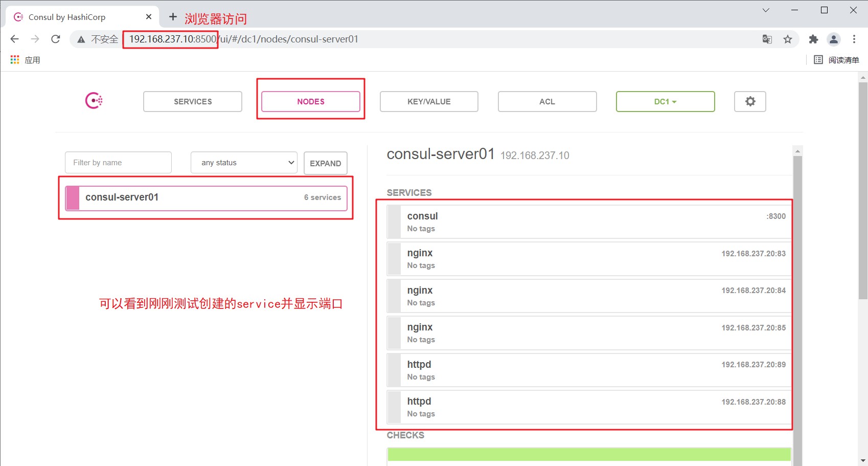This screenshot has height=466, width=868.
Task: Bookmark this page with the star
Action: [x=788, y=39]
